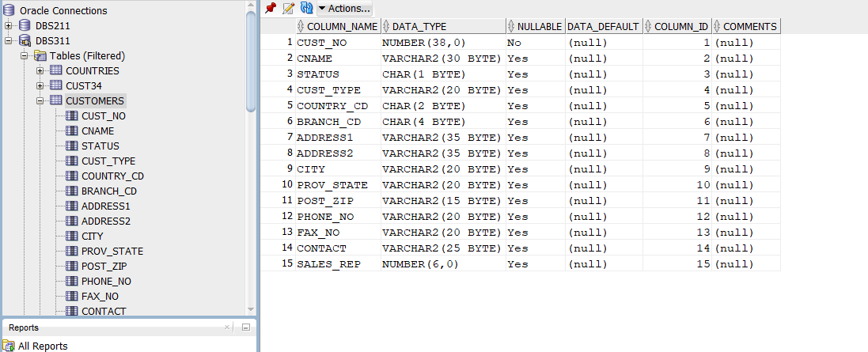Click the DATA_DEFAULT column header
868x352 pixels.
pyautogui.click(x=604, y=26)
